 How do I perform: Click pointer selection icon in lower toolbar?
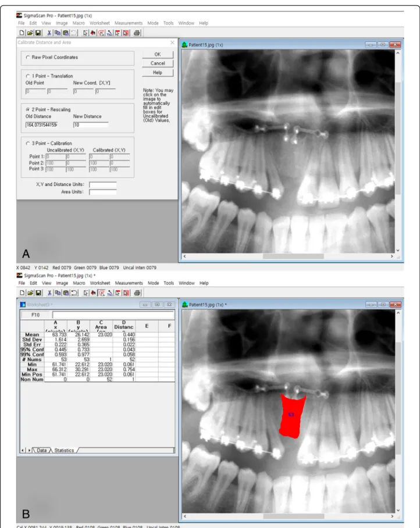point(86,292)
